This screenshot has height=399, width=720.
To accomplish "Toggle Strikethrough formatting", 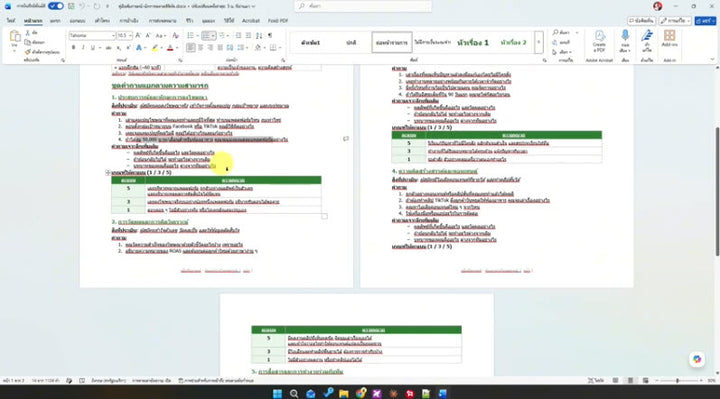I will pyautogui.click(x=108, y=48).
